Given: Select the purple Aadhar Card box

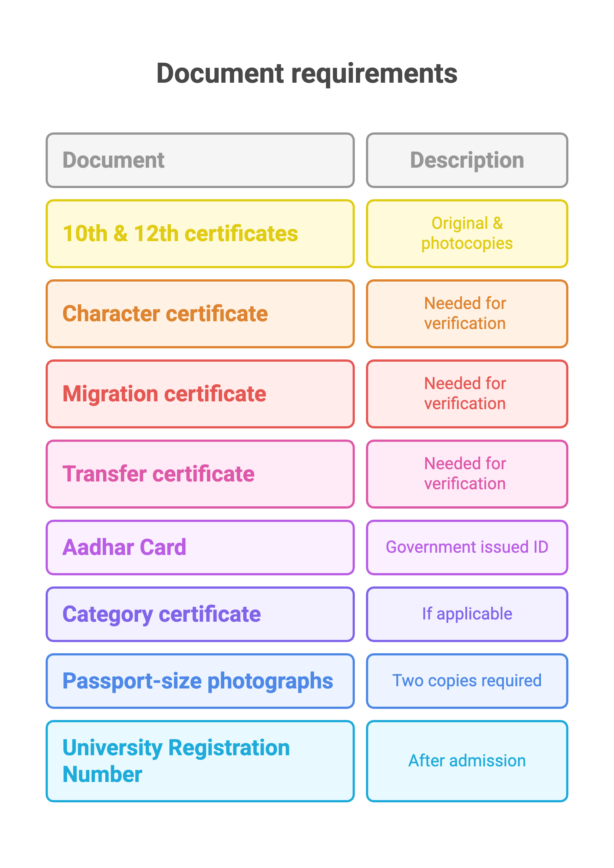Looking at the screenshot, I should coord(200,547).
